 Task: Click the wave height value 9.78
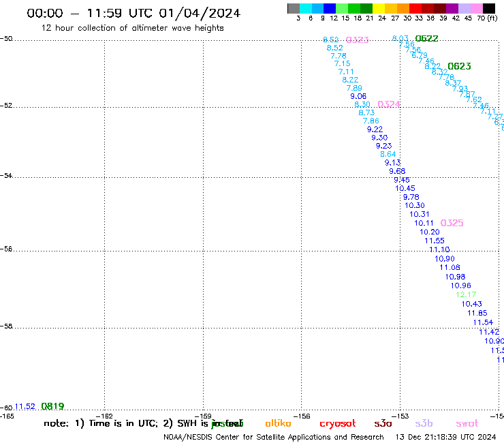pos(411,197)
